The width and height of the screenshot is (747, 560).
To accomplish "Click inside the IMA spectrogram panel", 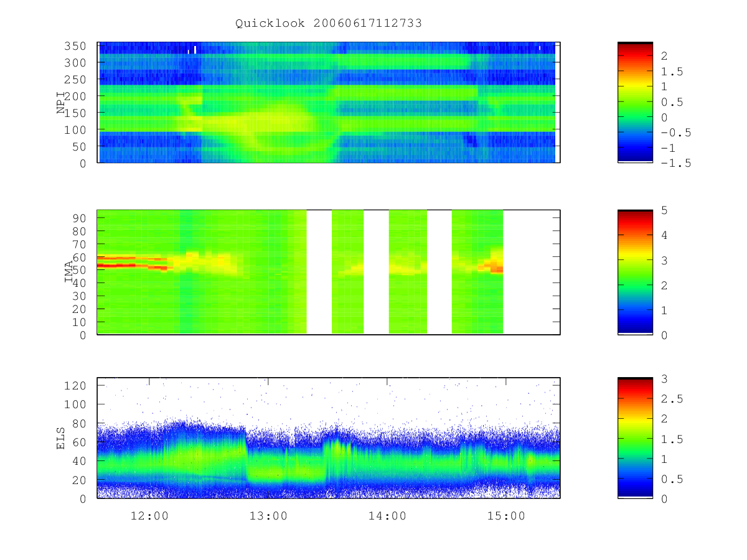I will [x=329, y=273].
